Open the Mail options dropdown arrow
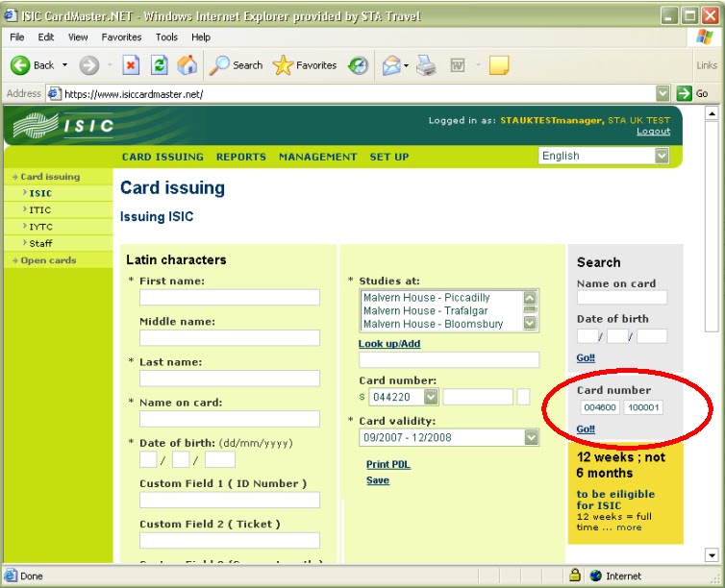The width and height of the screenshot is (725, 588). [x=406, y=65]
